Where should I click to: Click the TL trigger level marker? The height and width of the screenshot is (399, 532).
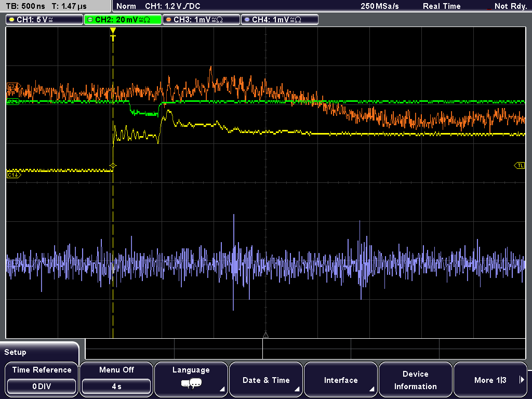520,166
